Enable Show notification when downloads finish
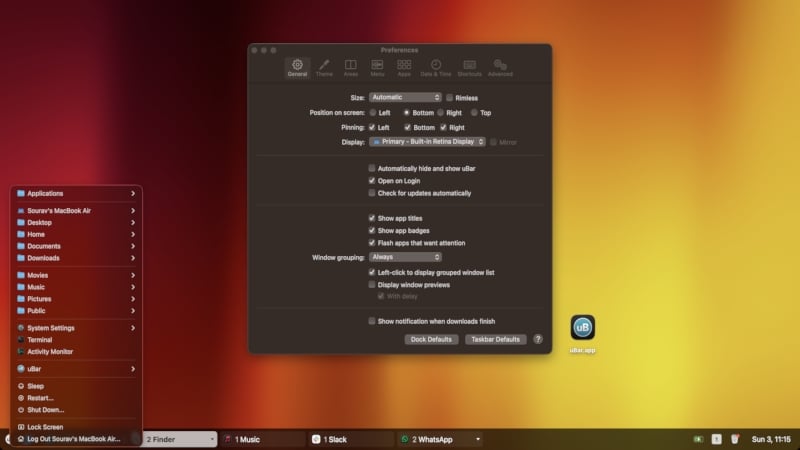800x450 pixels. (x=372, y=321)
